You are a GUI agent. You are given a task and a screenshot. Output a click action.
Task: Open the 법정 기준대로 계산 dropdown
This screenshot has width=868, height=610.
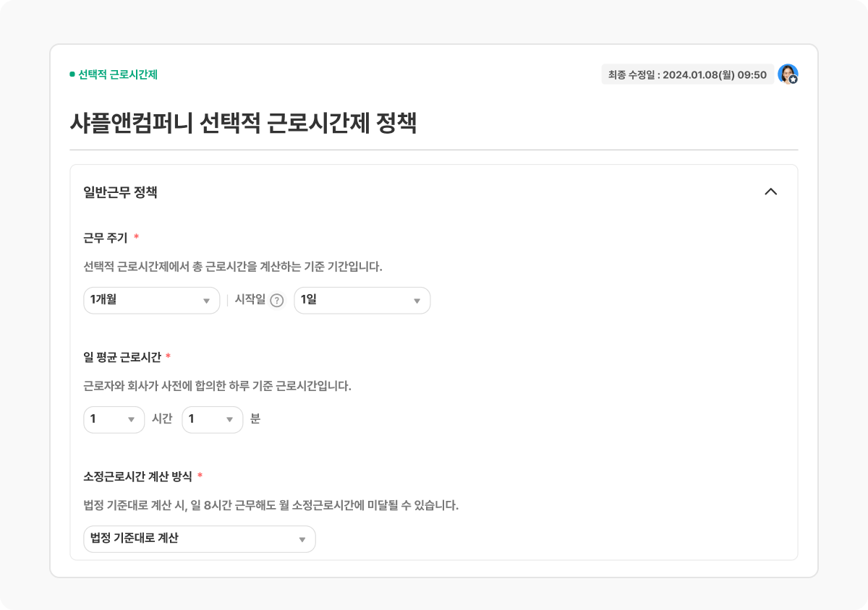click(200, 539)
